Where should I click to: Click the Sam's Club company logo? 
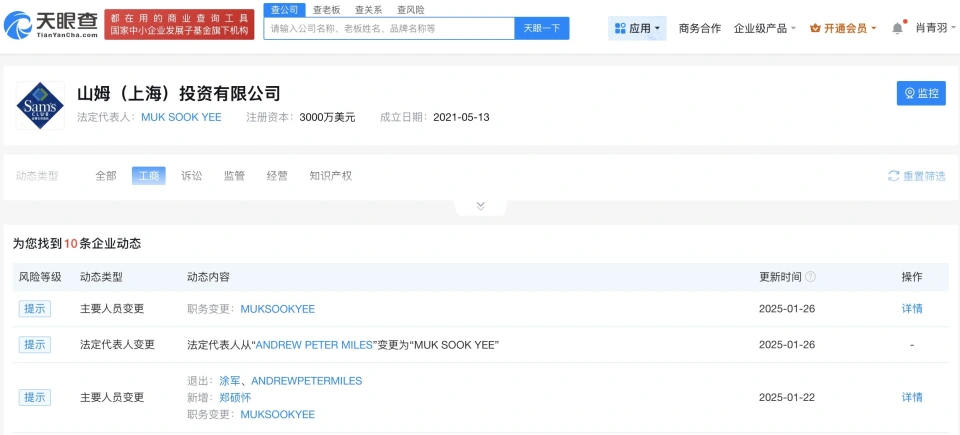(40, 105)
